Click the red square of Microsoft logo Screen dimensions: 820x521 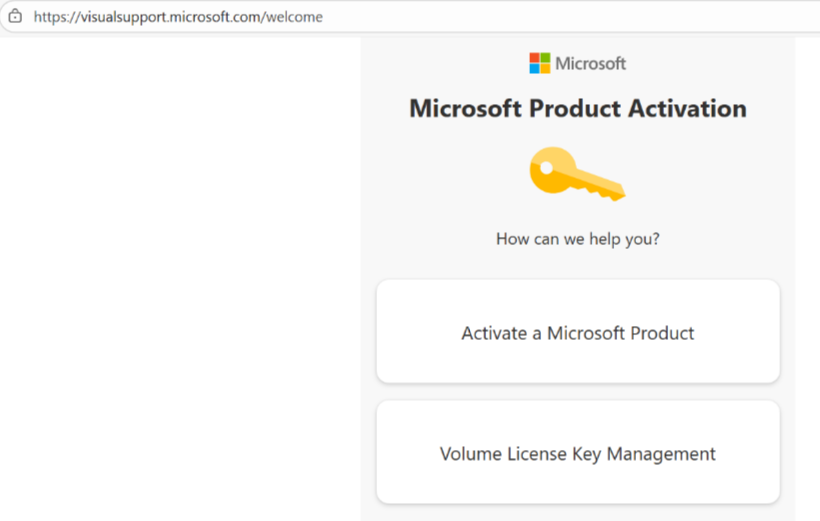point(534,58)
